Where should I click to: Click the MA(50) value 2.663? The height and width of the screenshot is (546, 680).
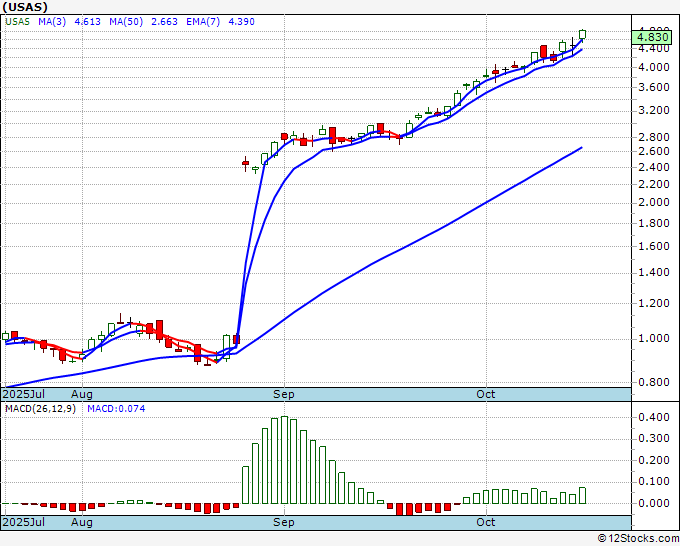click(164, 22)
